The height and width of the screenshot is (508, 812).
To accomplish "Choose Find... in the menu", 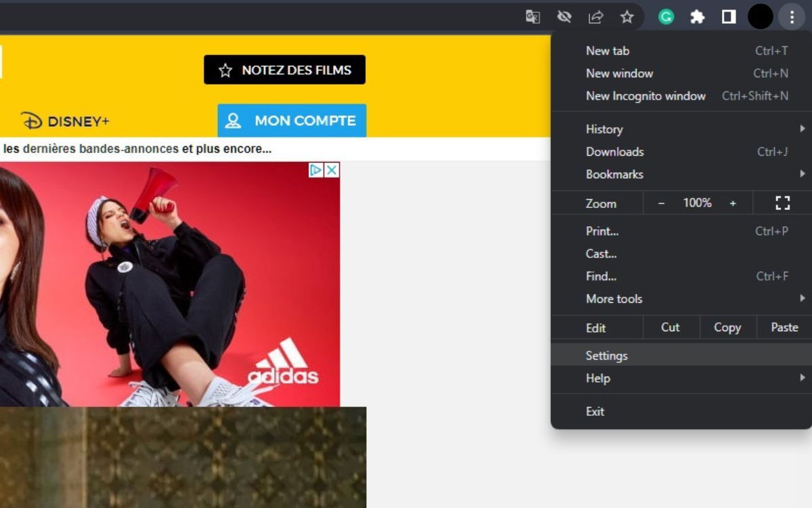I will tap(681, 276).
